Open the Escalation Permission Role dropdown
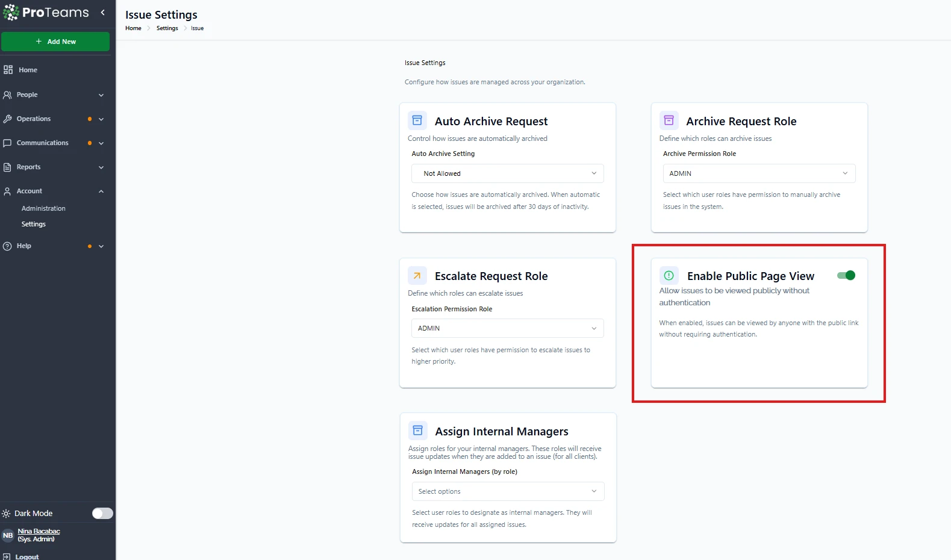The width and height of the screenshot is (951, 560). coord(507,328)
